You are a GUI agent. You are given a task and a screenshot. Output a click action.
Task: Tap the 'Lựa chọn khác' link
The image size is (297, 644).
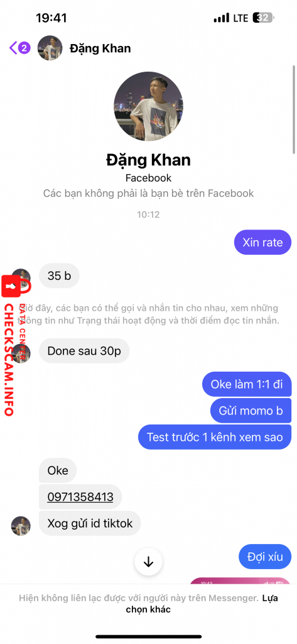(202, 603)
